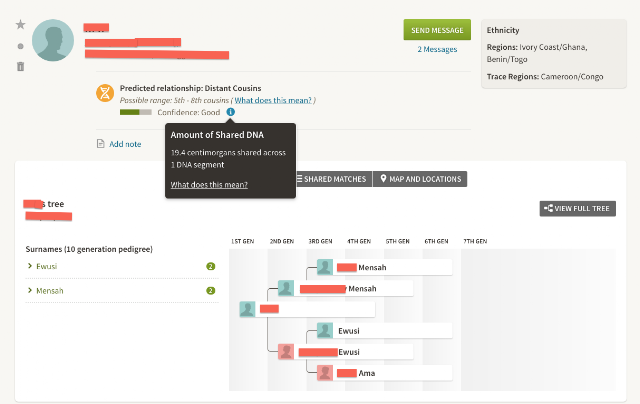Click the trash icon to delete match
640x404 pixels.
point(20,66)
